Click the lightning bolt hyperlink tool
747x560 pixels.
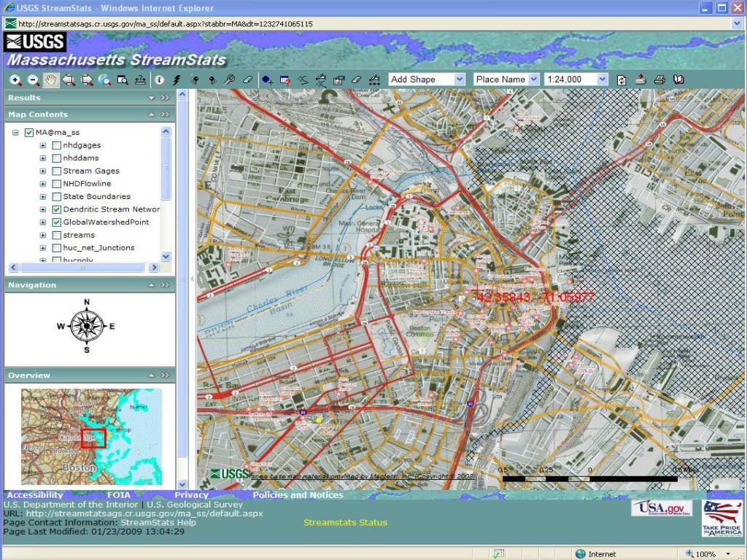click(x=177, y=80)
